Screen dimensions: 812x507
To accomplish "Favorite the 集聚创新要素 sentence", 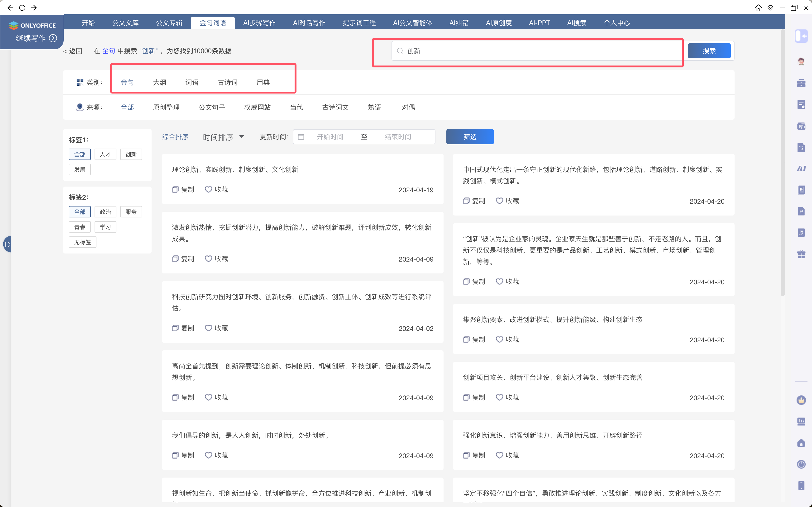I will click(x=507, y=339).
